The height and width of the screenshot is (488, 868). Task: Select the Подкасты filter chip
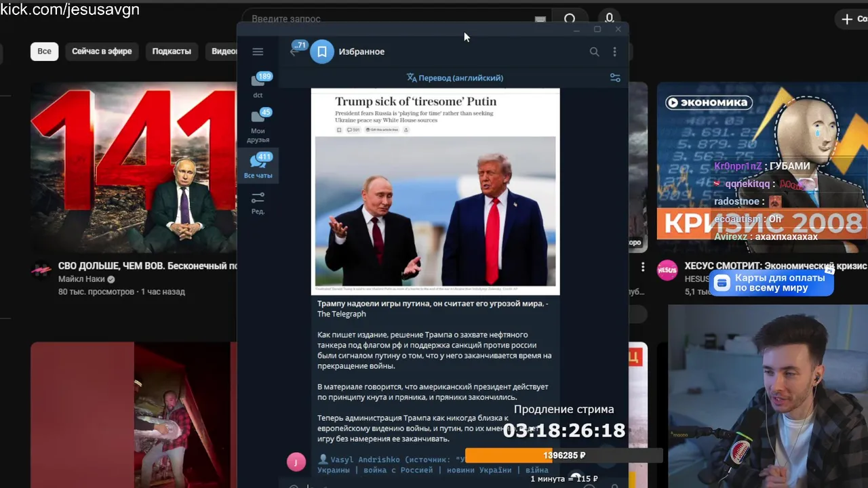[172, 52]
